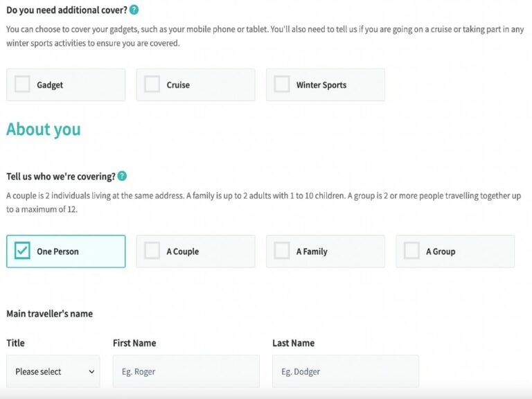Uncheck the One Person checkbox
This screenshot has height=399, width=532.
pos(22,251)
